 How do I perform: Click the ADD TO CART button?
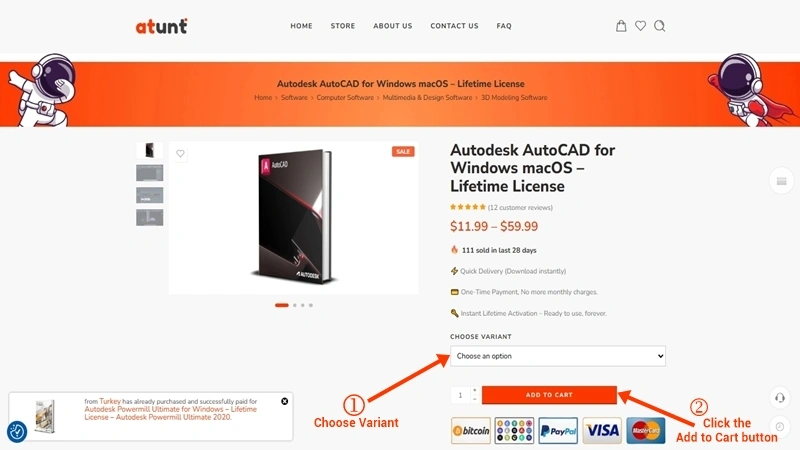coord(549,395)
